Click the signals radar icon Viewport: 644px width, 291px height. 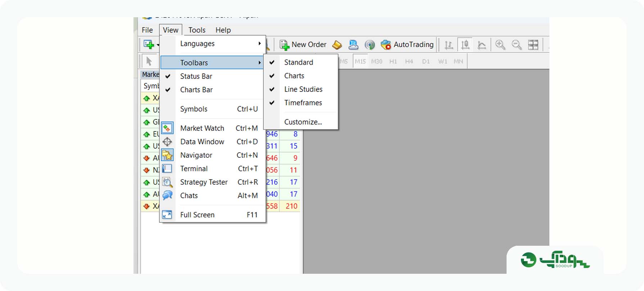[x=369, y=45]
